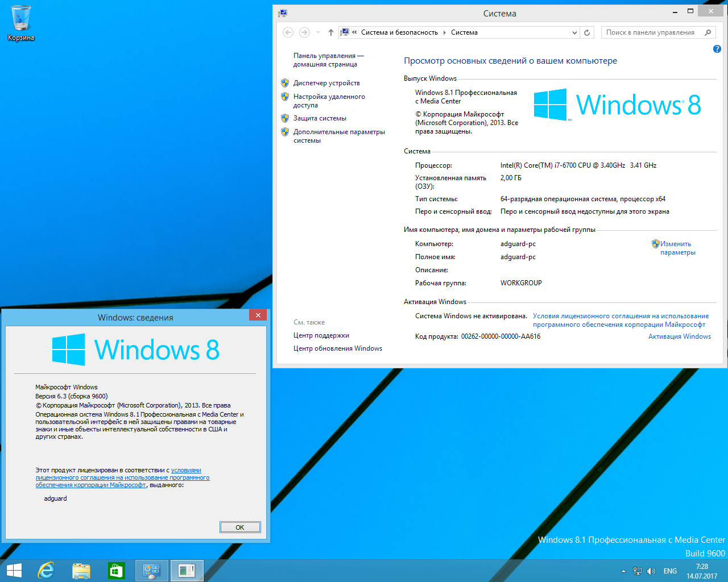728x582 pixels.
Task: Close the Система window
Action: 711,11
